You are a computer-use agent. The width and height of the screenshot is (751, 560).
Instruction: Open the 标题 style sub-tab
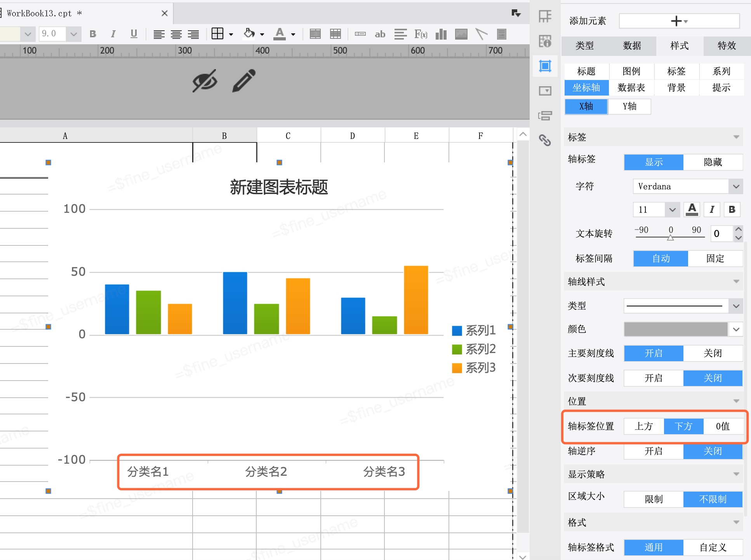tap(586, 71)
